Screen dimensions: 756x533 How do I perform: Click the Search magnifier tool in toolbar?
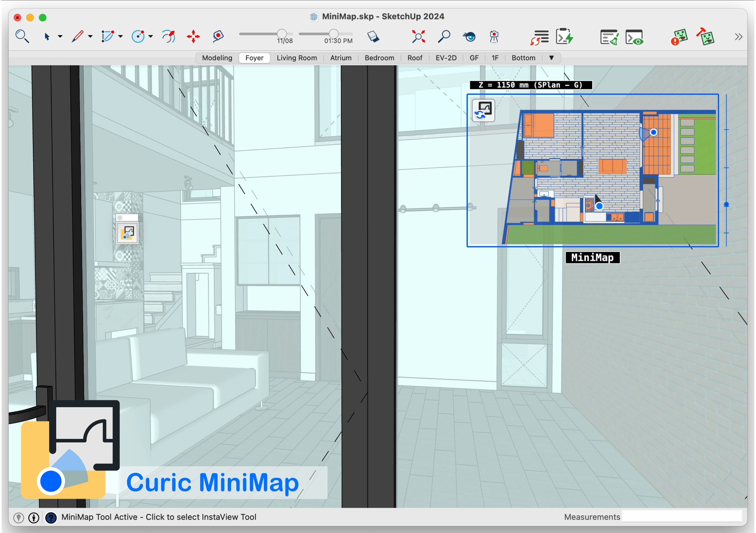[22, 37]
